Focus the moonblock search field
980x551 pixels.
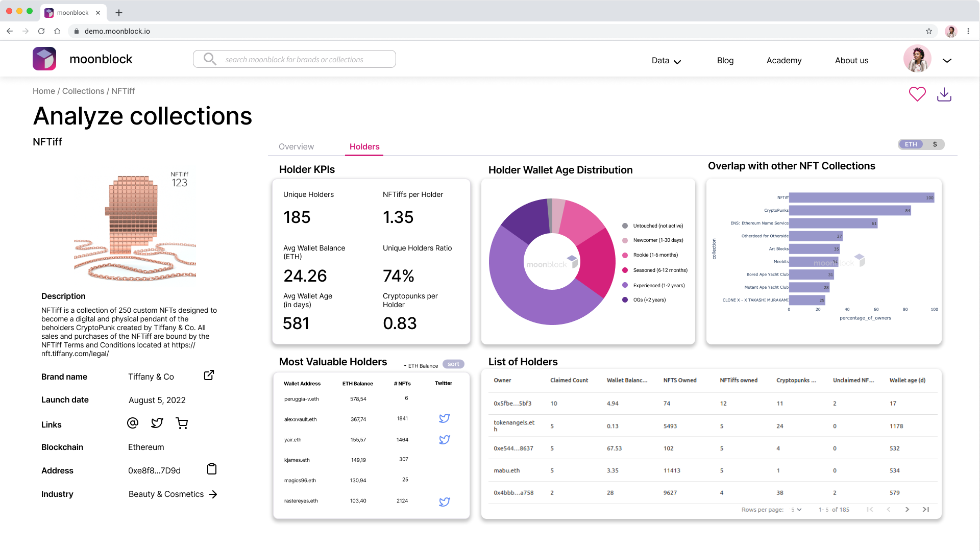(x=295, y=59)
